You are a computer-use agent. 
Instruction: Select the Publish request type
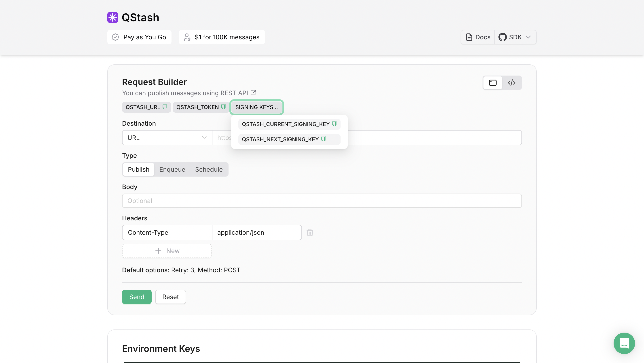pyautogui.click(x=138, y=169)
